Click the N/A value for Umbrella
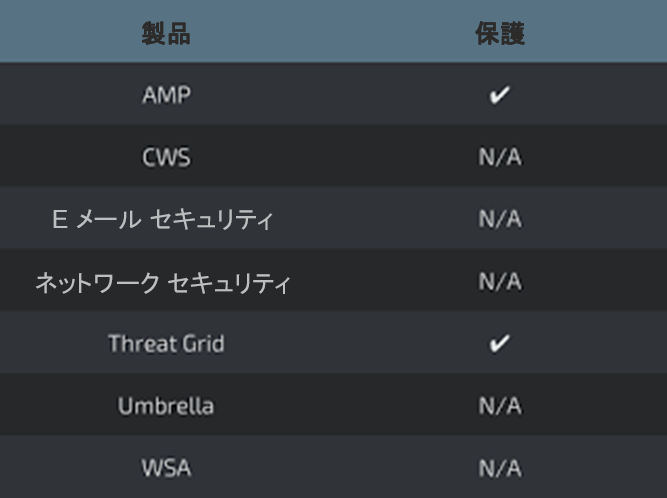Image resolution: width=667 pixels, height=498 pixels. click(x=500, y=406)
